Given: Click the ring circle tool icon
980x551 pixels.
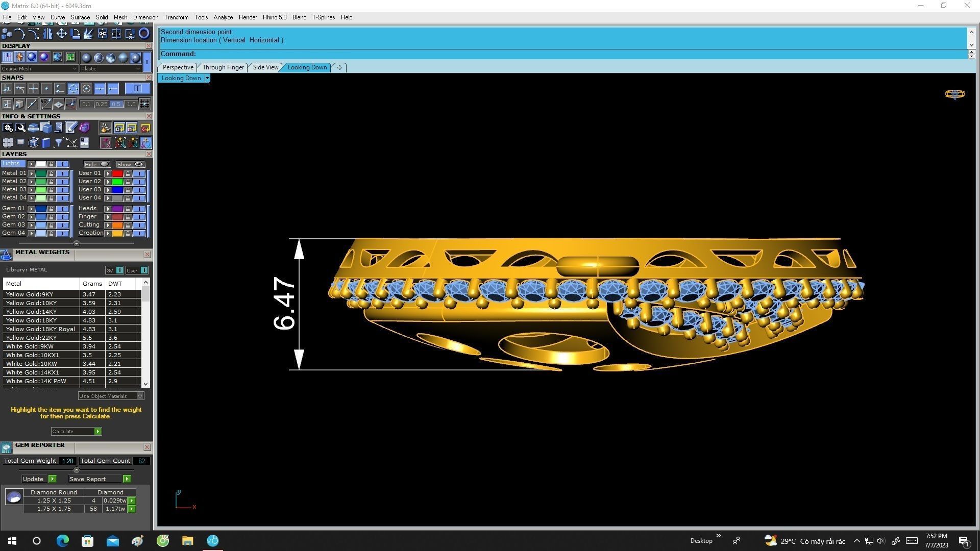Looking at the screenshot, I should (x=144, y=34).
